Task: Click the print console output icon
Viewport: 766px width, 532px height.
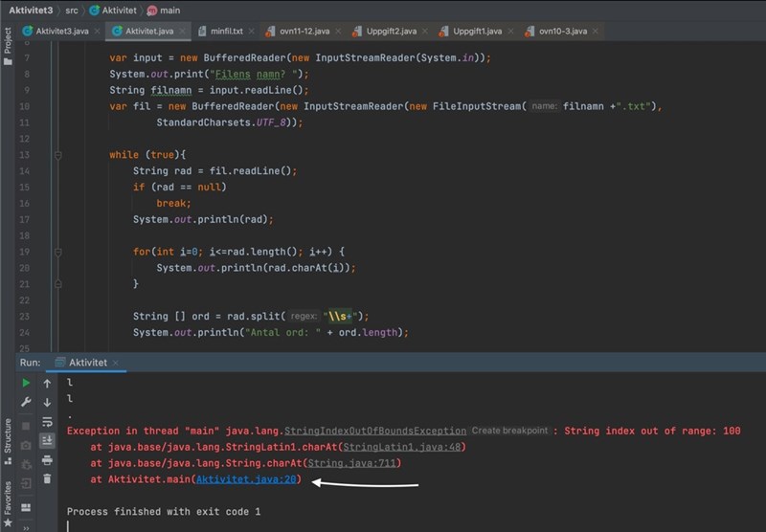Action: coord(47,460)
